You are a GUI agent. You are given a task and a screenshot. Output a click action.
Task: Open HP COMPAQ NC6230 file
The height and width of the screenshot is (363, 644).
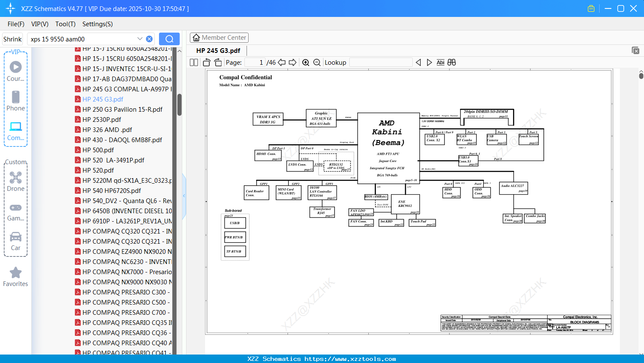click(x=123, y=261)
